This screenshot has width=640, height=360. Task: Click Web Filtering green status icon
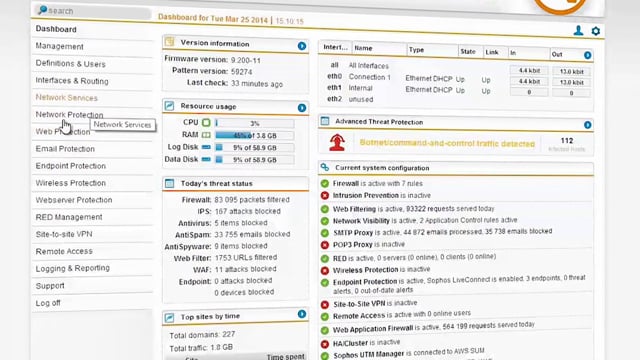tap(324, 209)
